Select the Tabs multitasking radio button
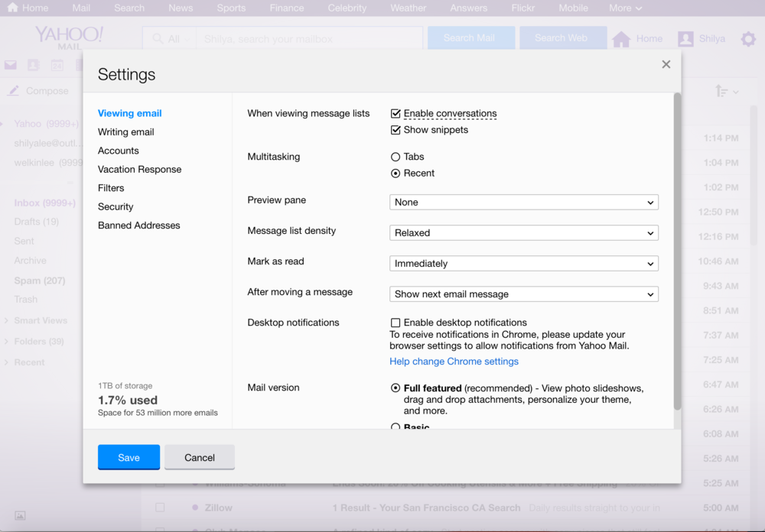This screenshot has height=532, width=765. coord(396,157)
